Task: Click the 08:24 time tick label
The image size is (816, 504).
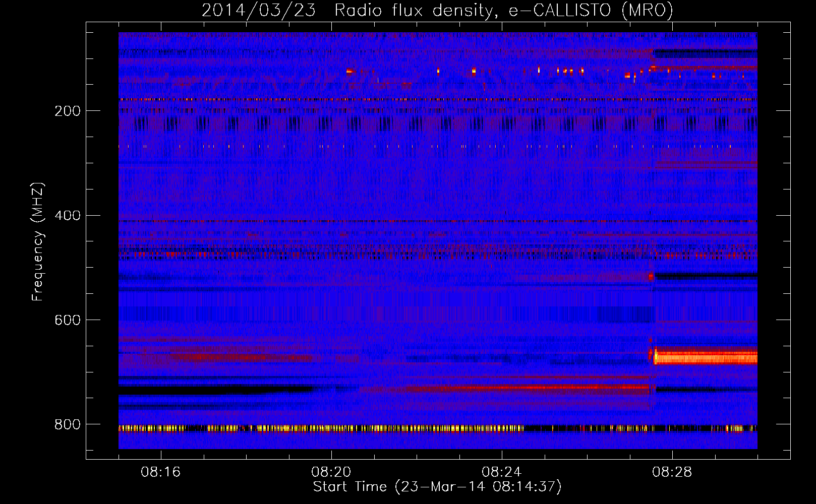Action: point(502,472)
